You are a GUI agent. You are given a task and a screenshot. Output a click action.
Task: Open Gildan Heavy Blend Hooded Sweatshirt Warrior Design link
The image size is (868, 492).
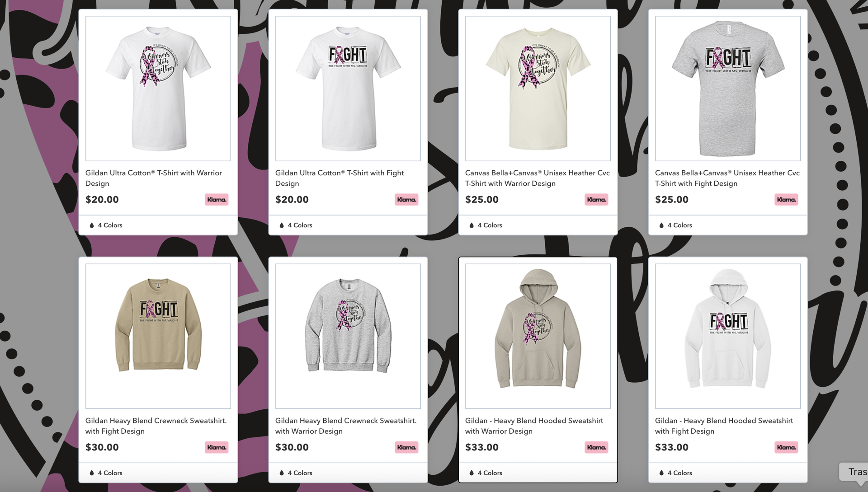coord(534,426)
